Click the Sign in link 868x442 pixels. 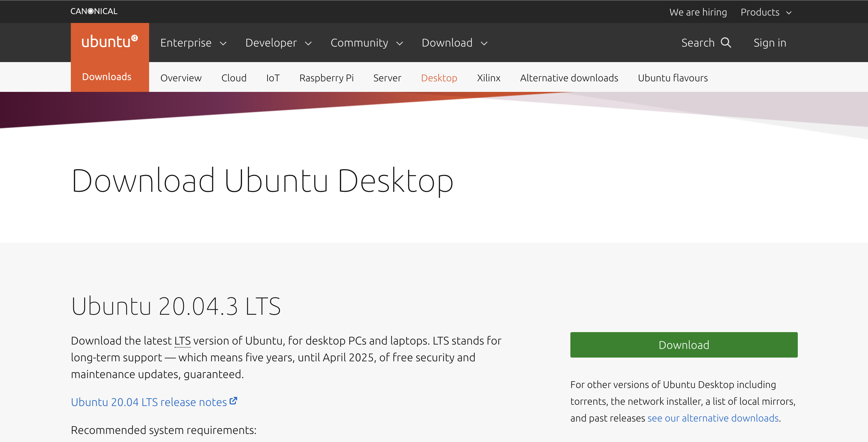[770, 43]
